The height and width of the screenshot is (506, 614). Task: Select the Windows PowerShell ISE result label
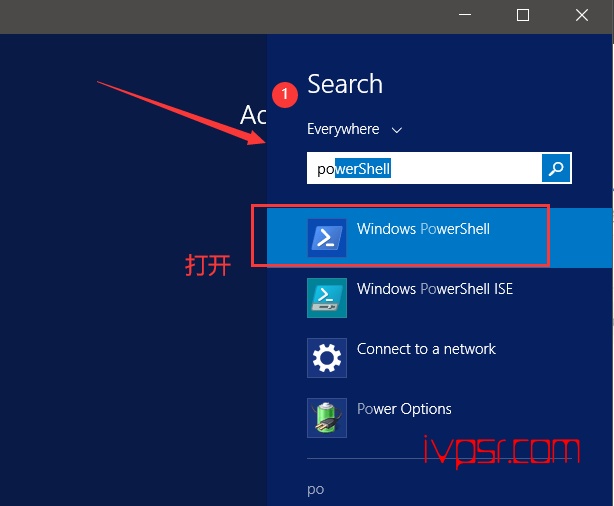pos(435,289)
